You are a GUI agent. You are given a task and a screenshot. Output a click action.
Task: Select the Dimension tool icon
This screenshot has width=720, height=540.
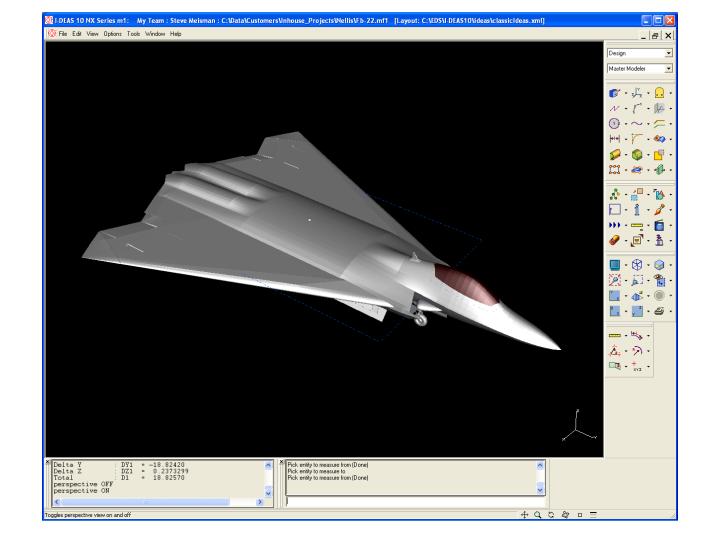point(614,139)
